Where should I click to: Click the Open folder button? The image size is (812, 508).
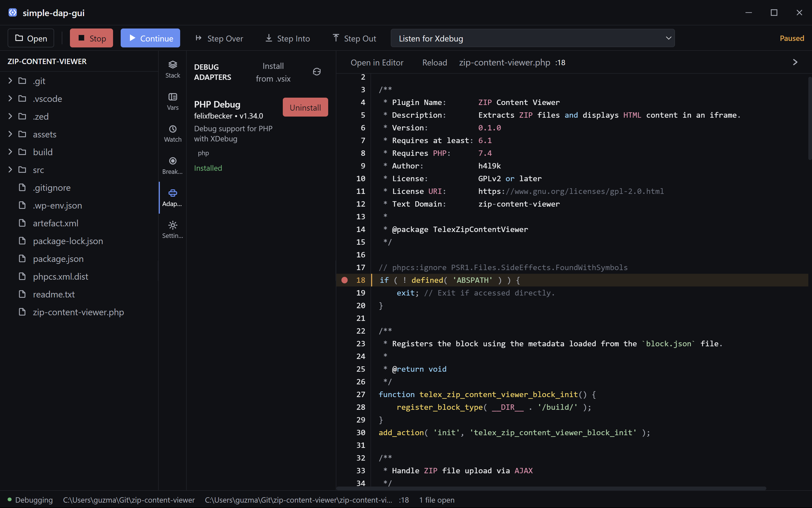[31, 38]
